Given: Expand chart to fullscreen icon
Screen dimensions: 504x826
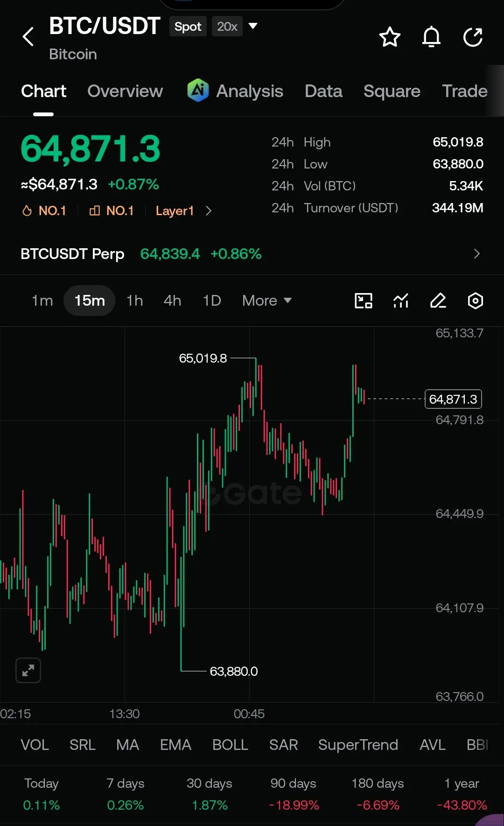Looking at the screenshot, I should click(28, 671).
